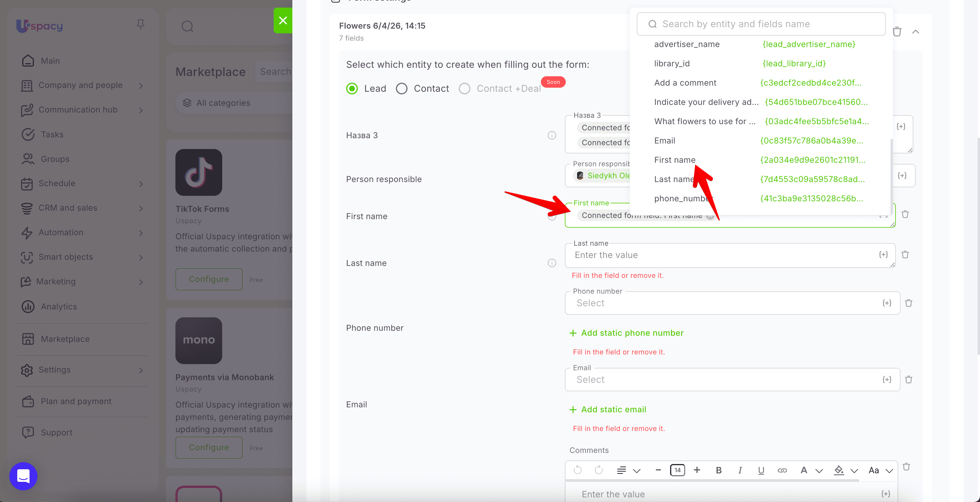Increase font size with plus button
The height and width of the screenshot is (502, 980).
click(x=697, y=470)
